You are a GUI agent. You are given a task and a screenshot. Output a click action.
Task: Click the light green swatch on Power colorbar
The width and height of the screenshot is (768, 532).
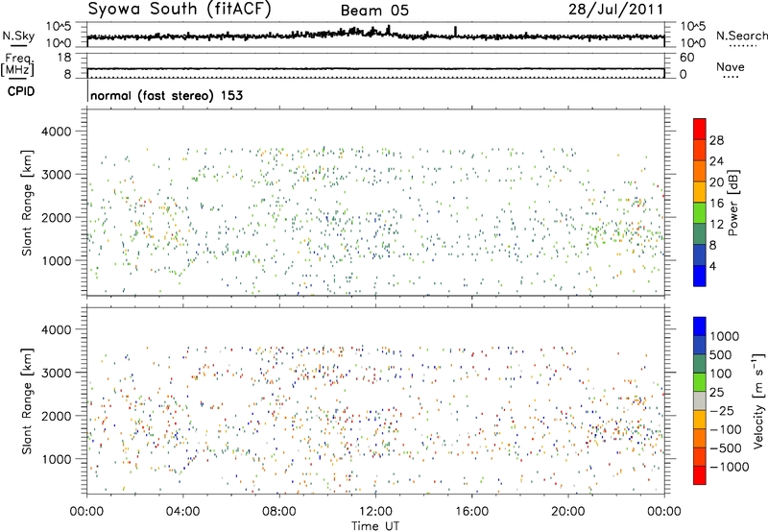(700, 213)
